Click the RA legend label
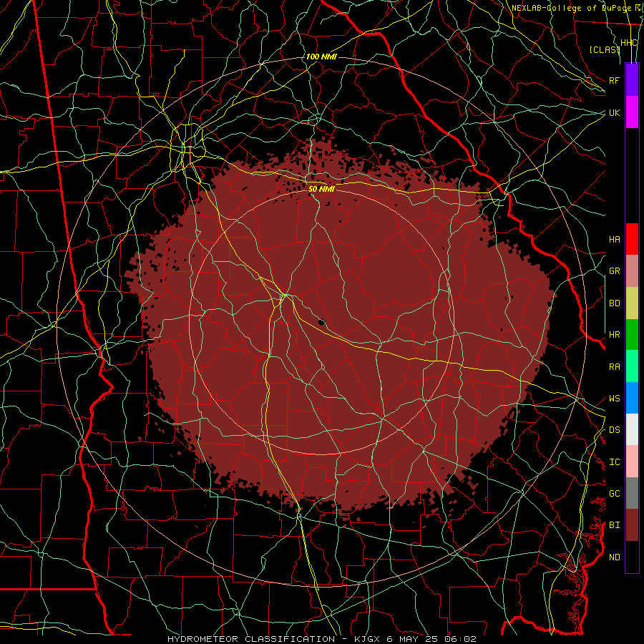 [x=614, y=367]
